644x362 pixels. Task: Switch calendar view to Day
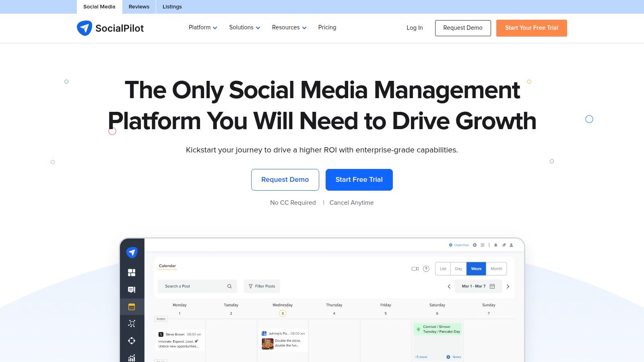point(458,268)
